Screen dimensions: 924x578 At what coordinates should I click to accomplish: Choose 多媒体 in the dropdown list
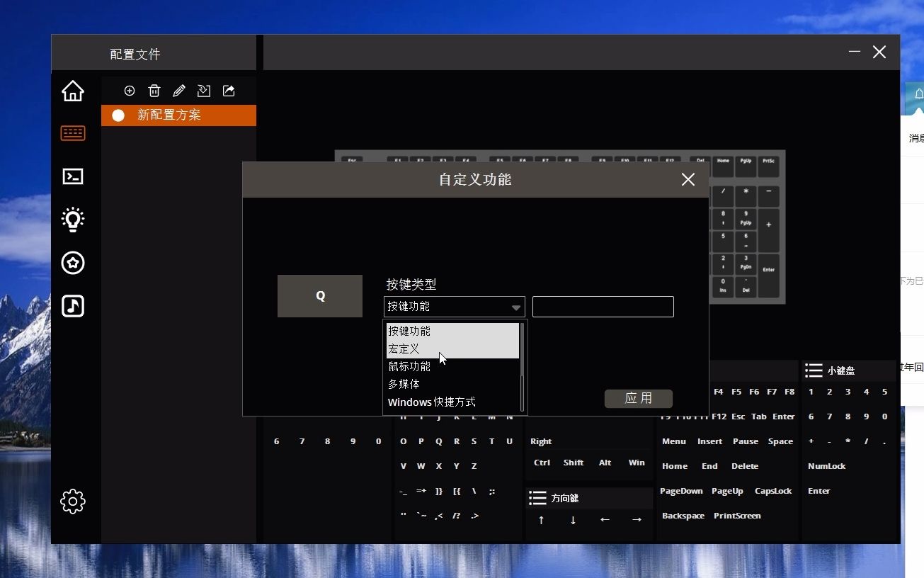tap(452, 385)
